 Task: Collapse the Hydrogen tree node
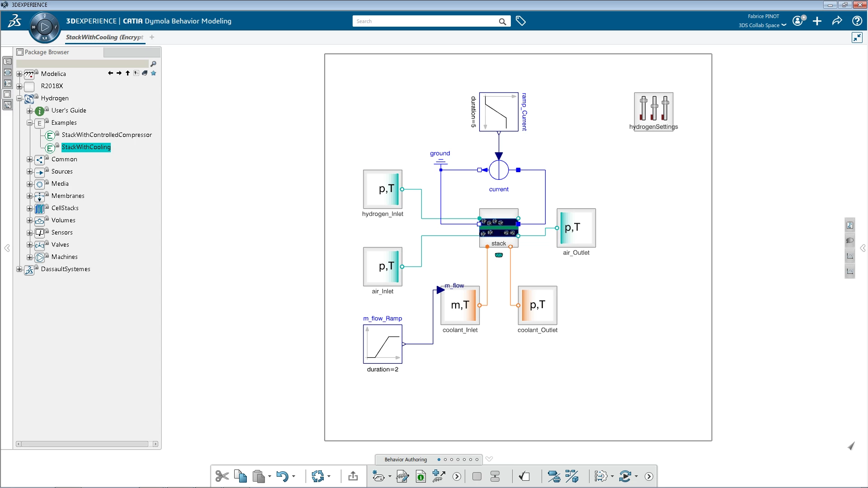(x=19, y=98)
